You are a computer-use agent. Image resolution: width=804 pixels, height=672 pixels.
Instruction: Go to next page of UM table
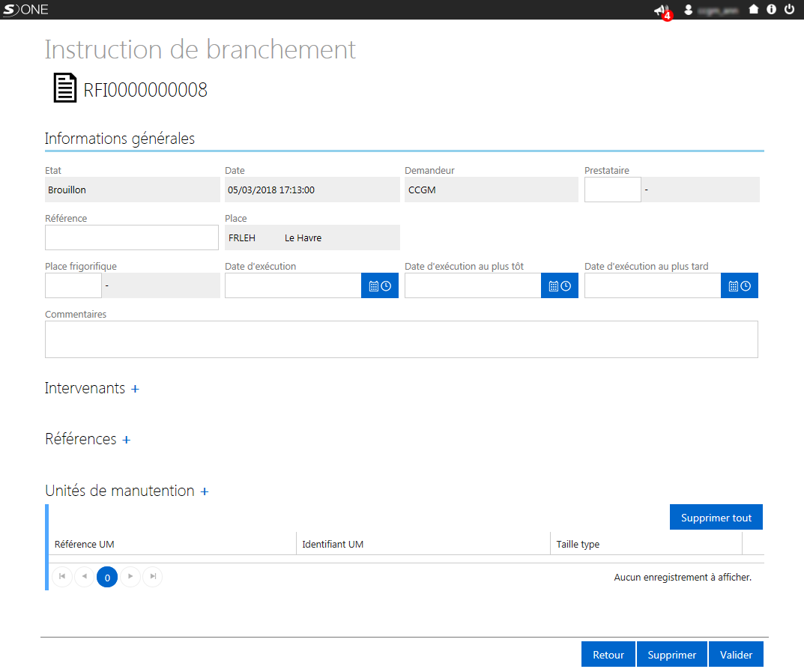click(130, 577)
